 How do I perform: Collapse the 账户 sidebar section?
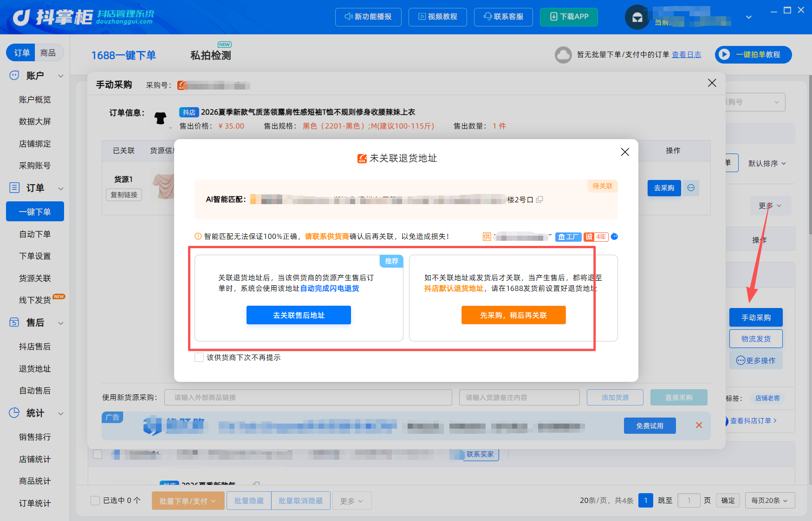tap(60, 76)
